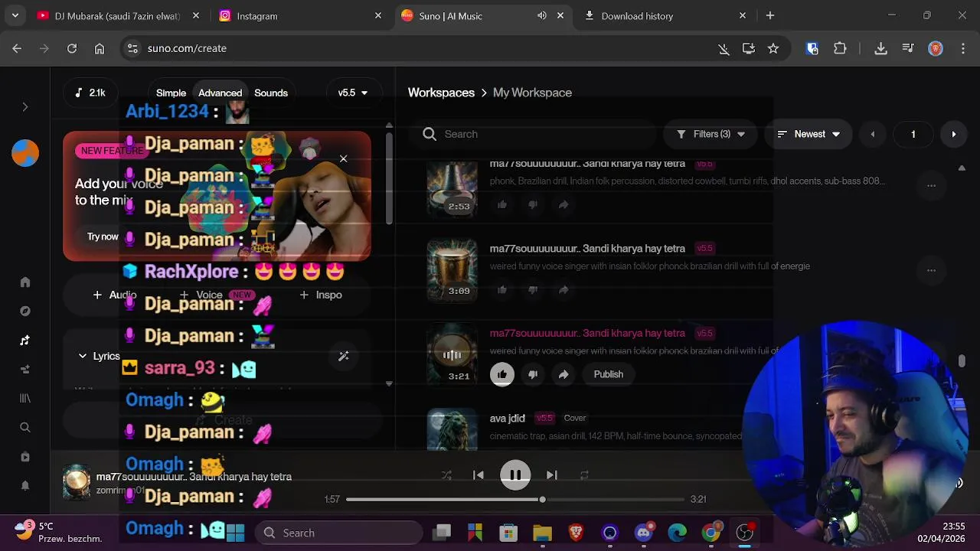Screen dimensions: 980x551
Task: Dislike the 2:53 track
Action: [x=533, y=204]
